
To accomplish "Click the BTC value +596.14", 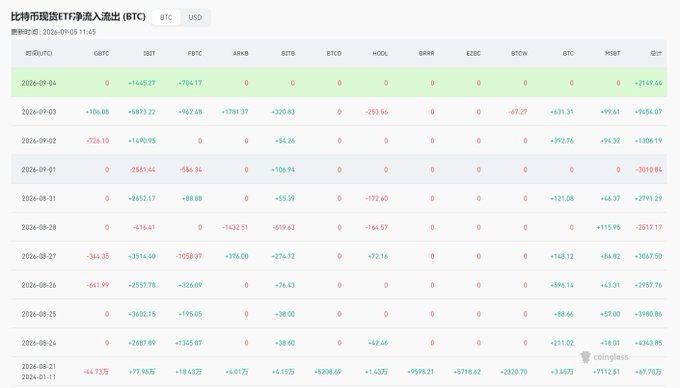I will point(562,285).
